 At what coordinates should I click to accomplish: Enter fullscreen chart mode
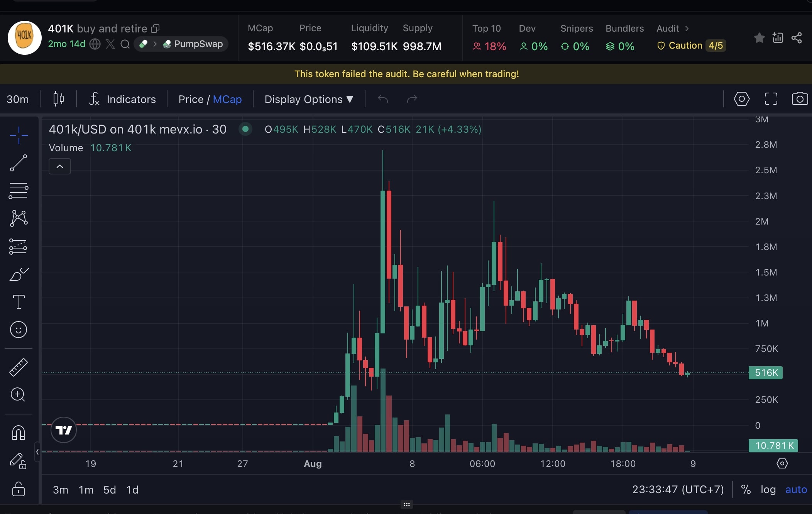[x=771, y=99]
